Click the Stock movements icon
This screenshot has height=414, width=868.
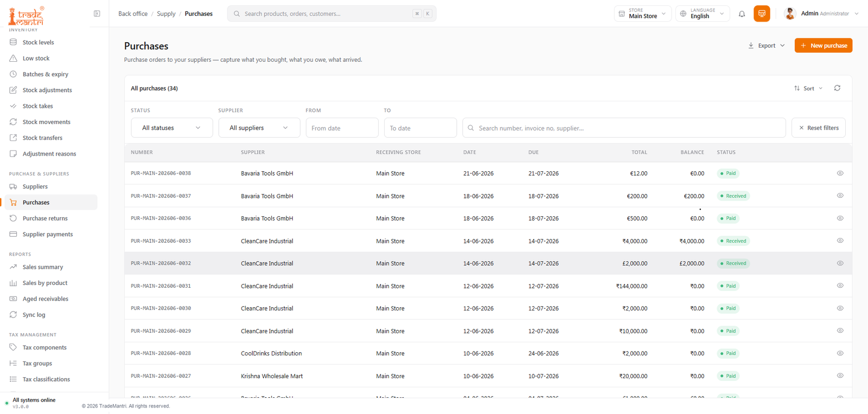tap(13, 122)
